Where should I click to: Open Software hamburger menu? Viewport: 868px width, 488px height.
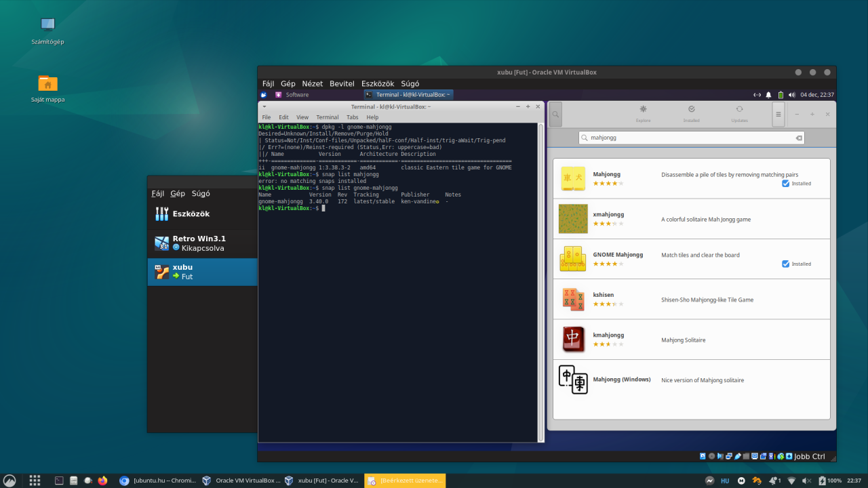tap(778, 115)
